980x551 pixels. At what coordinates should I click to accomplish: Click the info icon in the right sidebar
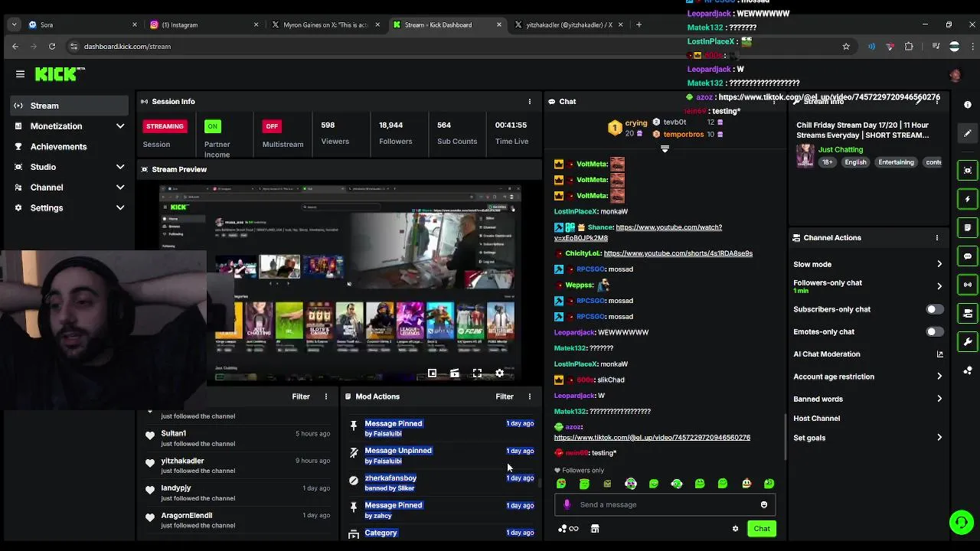pyautogui.click(x=968, y=105)
